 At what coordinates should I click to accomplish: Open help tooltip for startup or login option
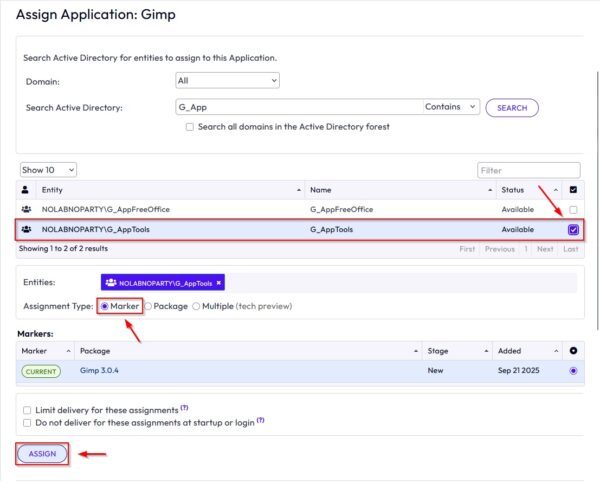pyautogui.click(x=261, y=420)
